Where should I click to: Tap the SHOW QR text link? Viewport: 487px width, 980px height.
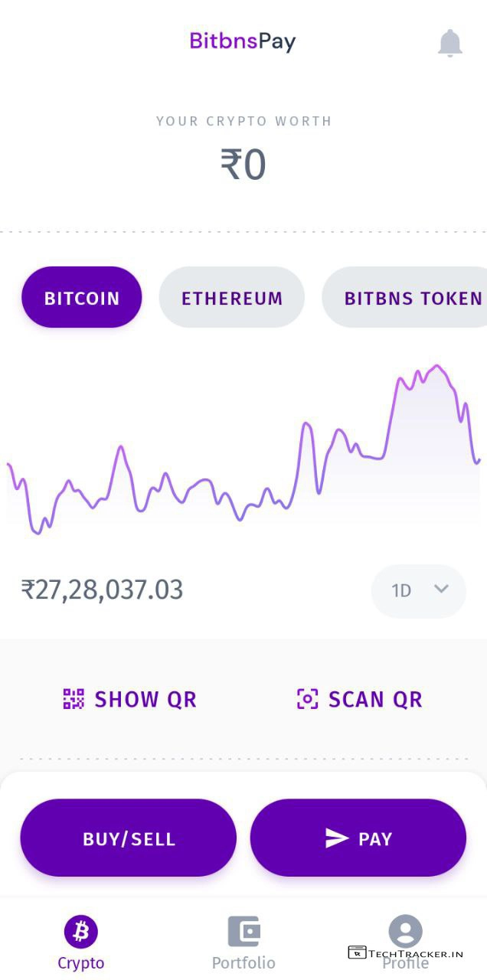pos(145,699)
